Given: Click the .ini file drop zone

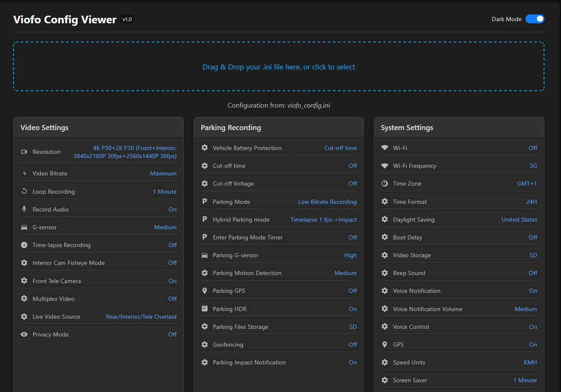Looking at the screenshot, I should point(279,67).
